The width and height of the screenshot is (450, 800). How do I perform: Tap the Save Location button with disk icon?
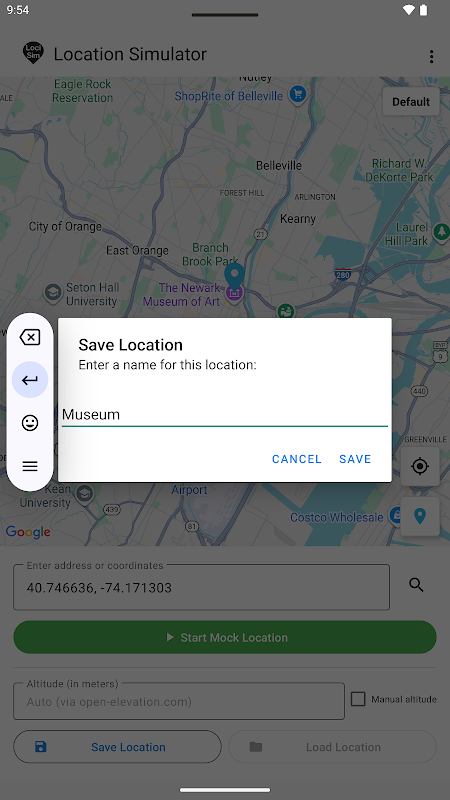[117, 747]
